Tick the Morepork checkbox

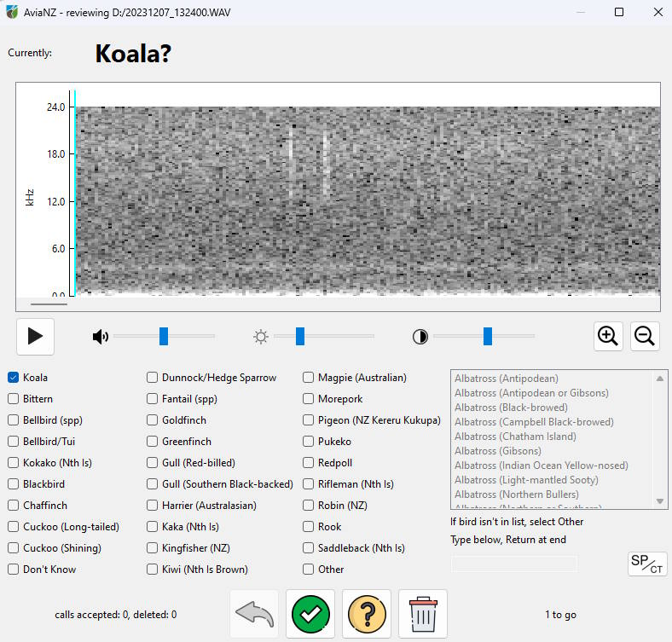point(308,399)
